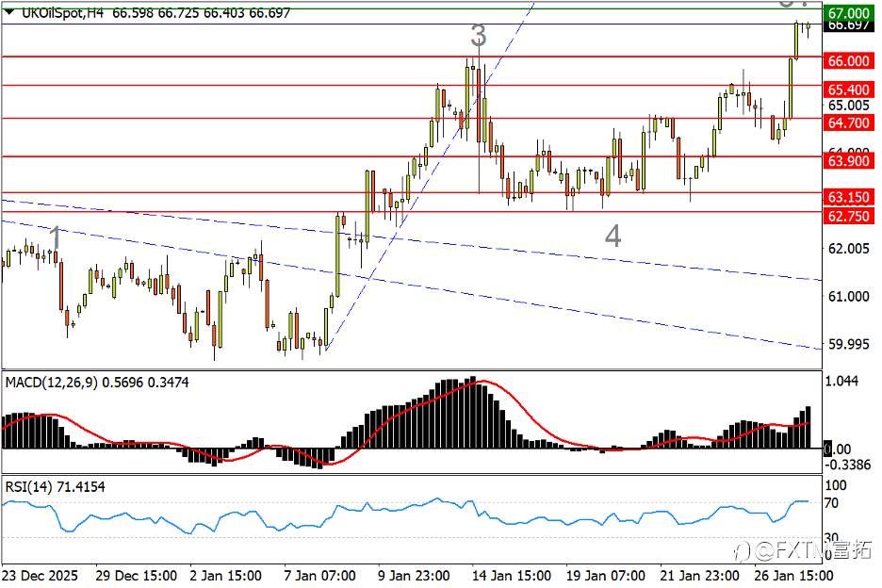Click the 59.995 price axis value

(849, 344)
